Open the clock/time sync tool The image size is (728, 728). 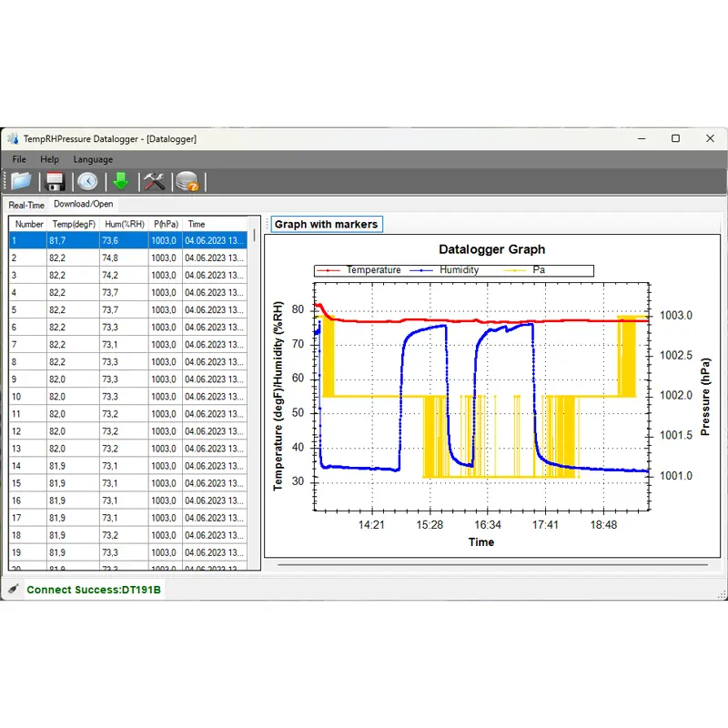click(x=87, y=180)
